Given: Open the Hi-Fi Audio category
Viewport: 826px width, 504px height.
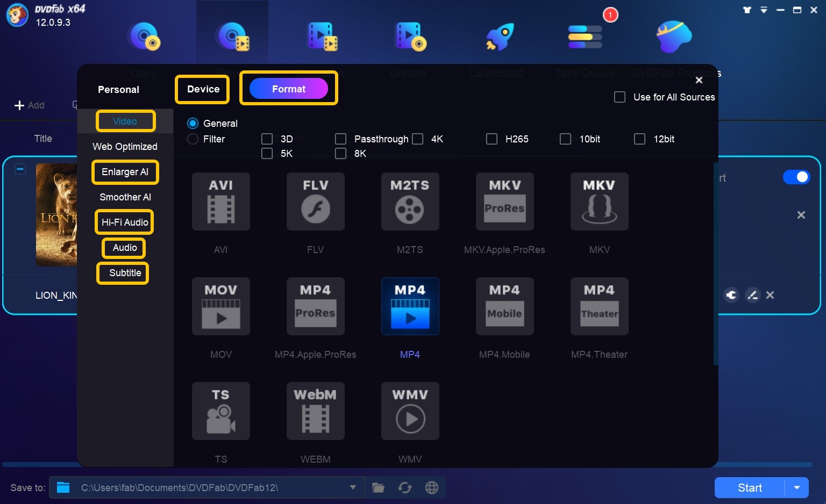Looking at the screenshot, I should (125, 222).
